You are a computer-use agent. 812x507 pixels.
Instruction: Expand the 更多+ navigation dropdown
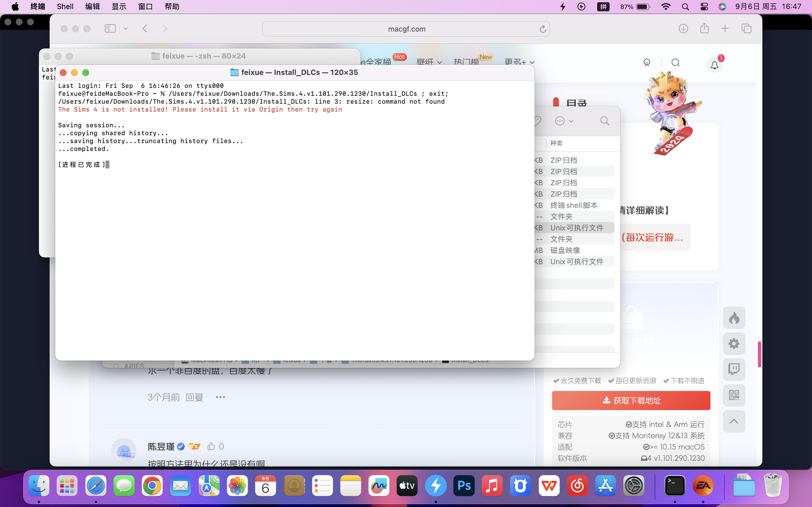519,62
